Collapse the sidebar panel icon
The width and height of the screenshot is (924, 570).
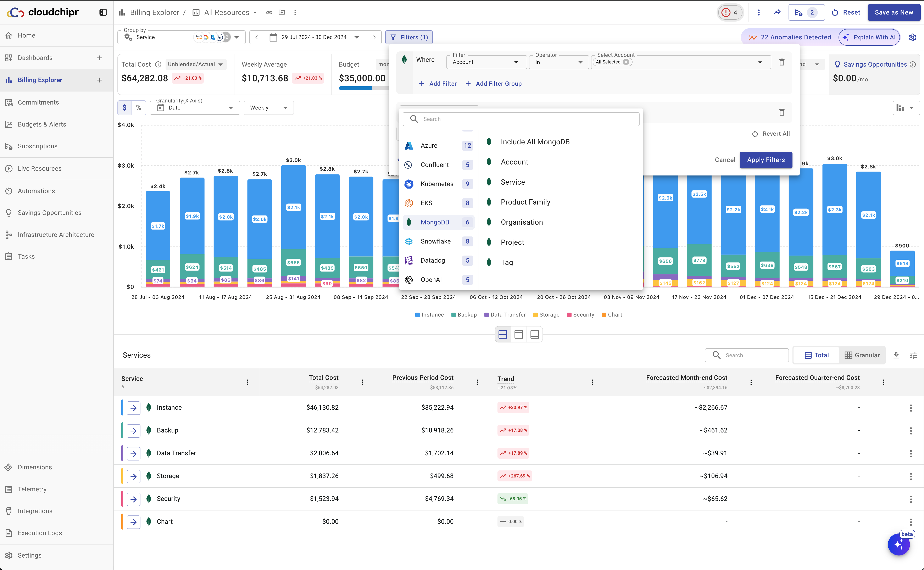click(103, 12)
